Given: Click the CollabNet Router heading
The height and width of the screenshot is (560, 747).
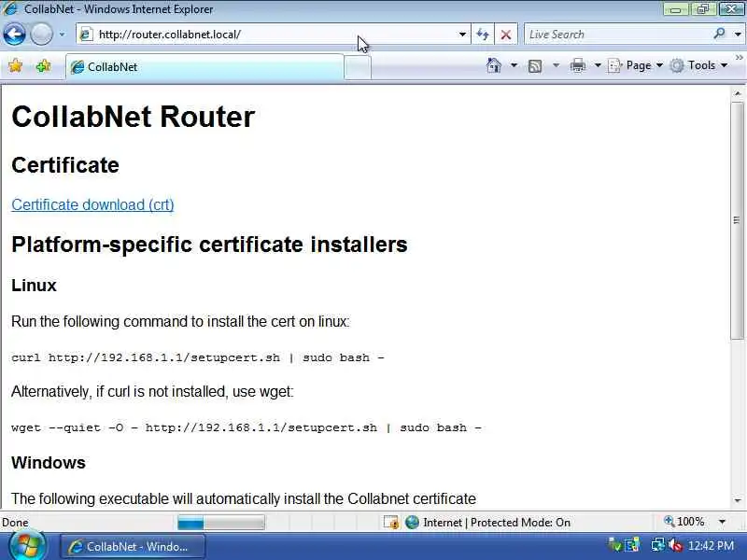Looking at the screenshot, I should pos(133,117).
